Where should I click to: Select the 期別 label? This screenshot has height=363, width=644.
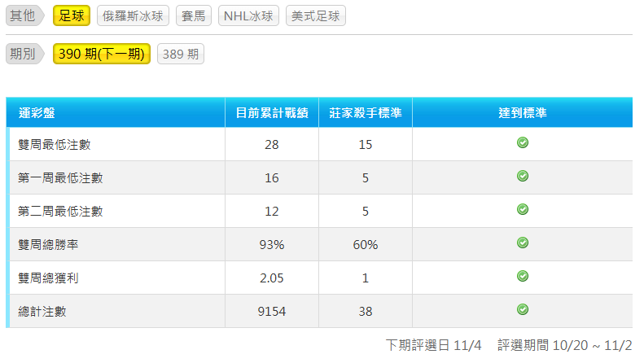pyautogui.click(x=24, y=54)
